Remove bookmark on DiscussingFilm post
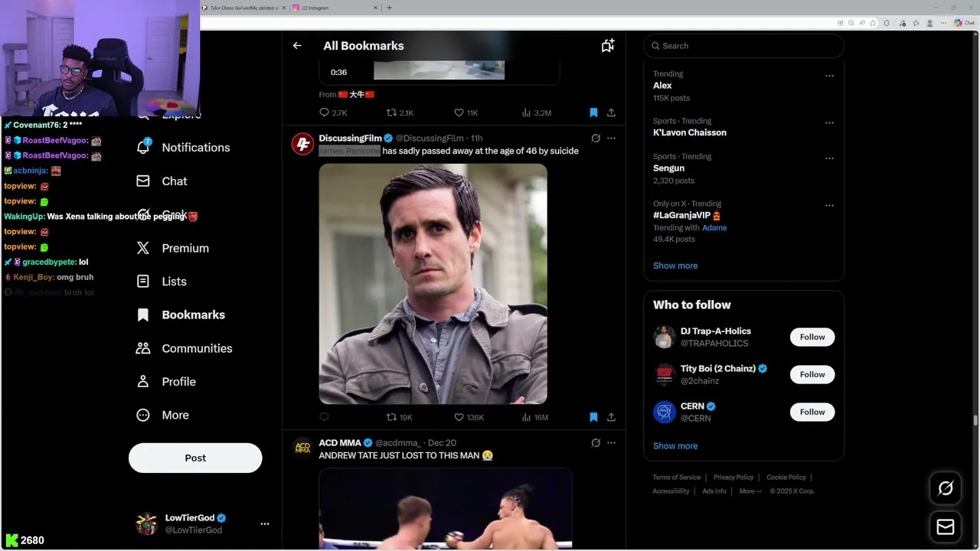 593,417
